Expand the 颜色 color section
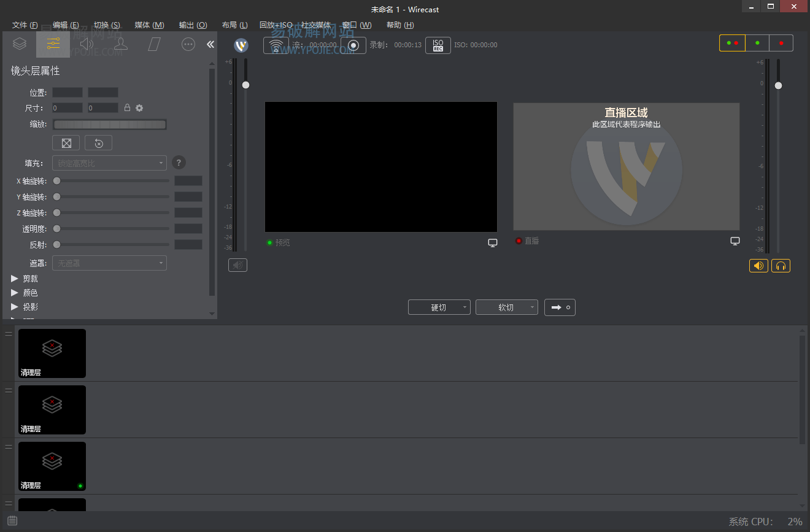Image resolution: width=810 pixels, height=532 pixels. tap(29, 293)
